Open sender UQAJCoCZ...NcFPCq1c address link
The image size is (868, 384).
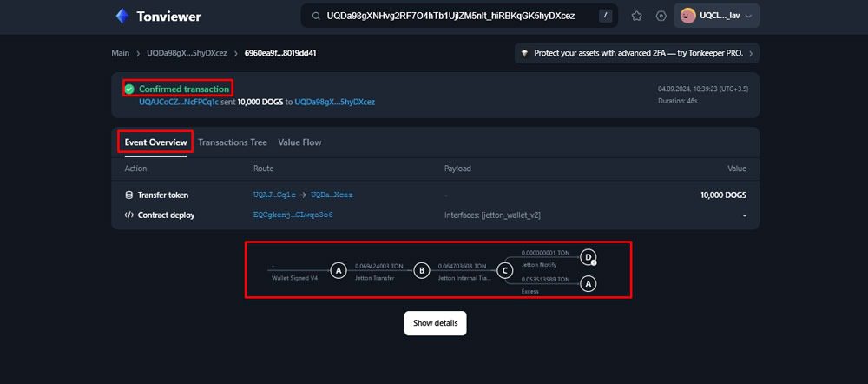(x=179, y=102)
